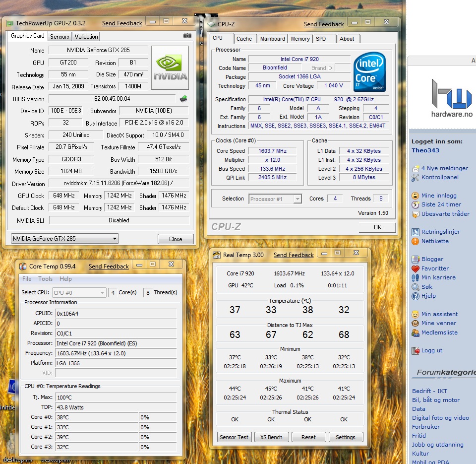Open the Jobb og utdanning category
The height and width of the screenshot is (464, 476).
click(438, 445)
